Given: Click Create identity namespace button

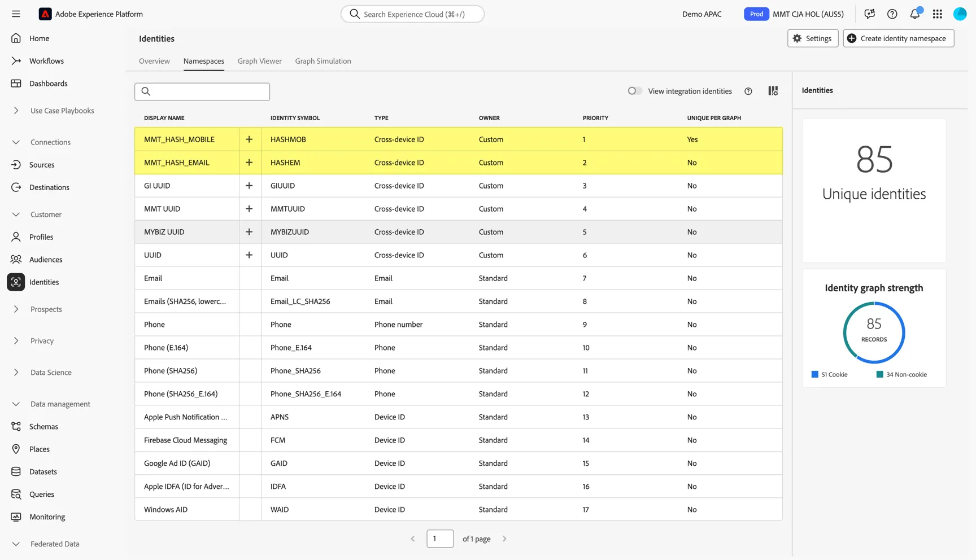Looking at the screenshot, I should [899, 38].
